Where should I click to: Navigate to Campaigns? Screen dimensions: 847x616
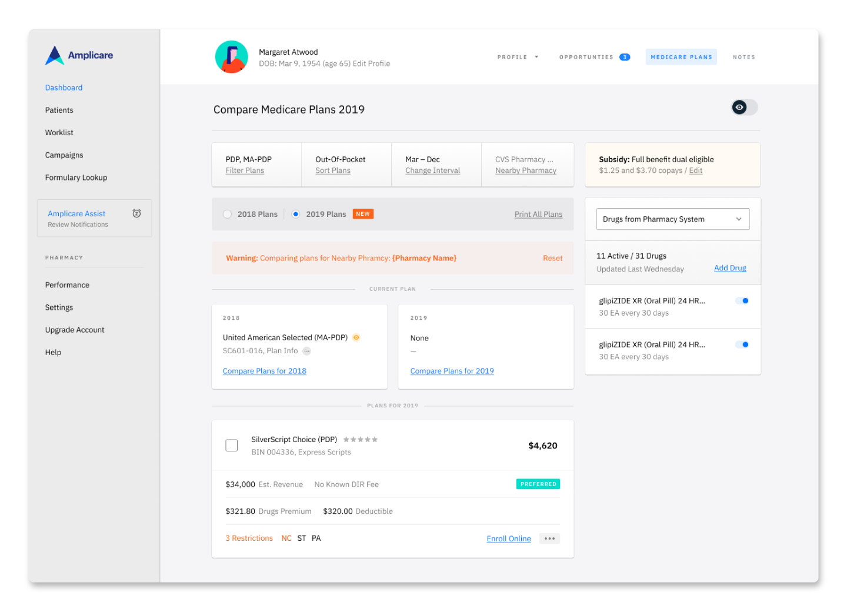coord(64,155)
